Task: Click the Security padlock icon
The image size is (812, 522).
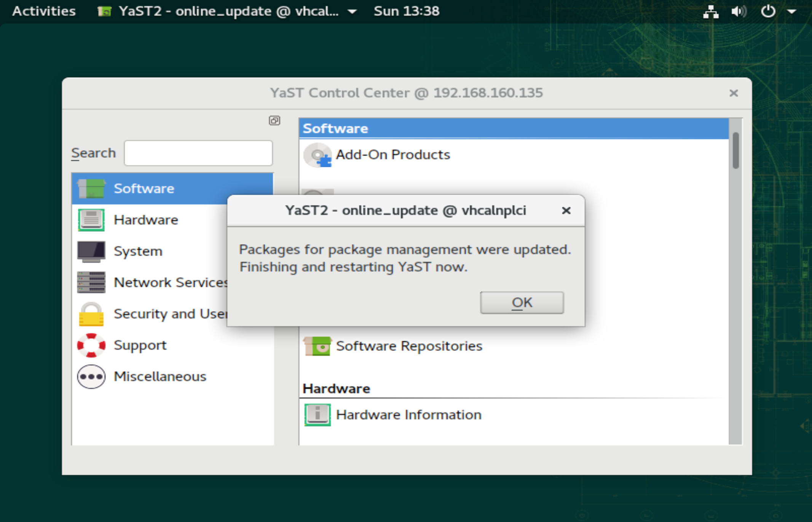Action: point(91,314)
